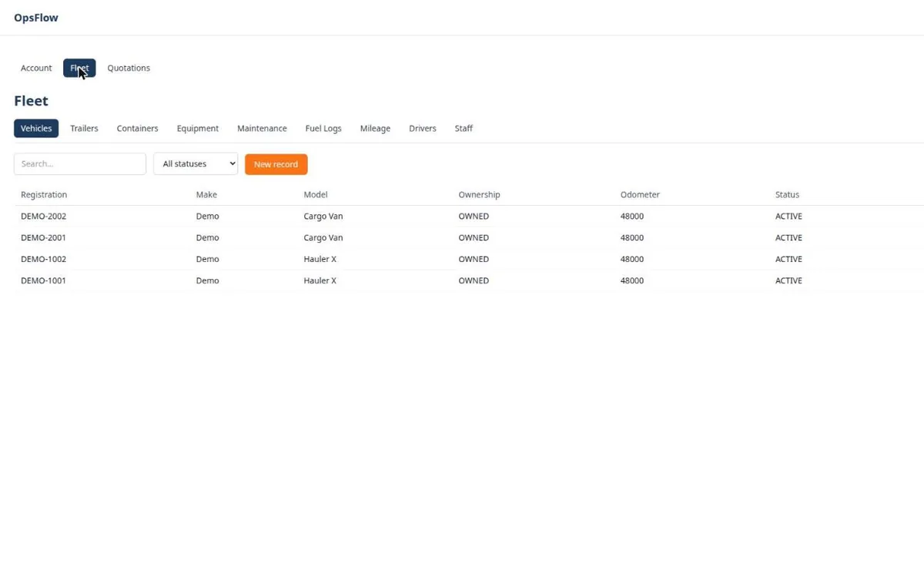Click odometer 48000 in DEMO-2001 row

[632, 238]
